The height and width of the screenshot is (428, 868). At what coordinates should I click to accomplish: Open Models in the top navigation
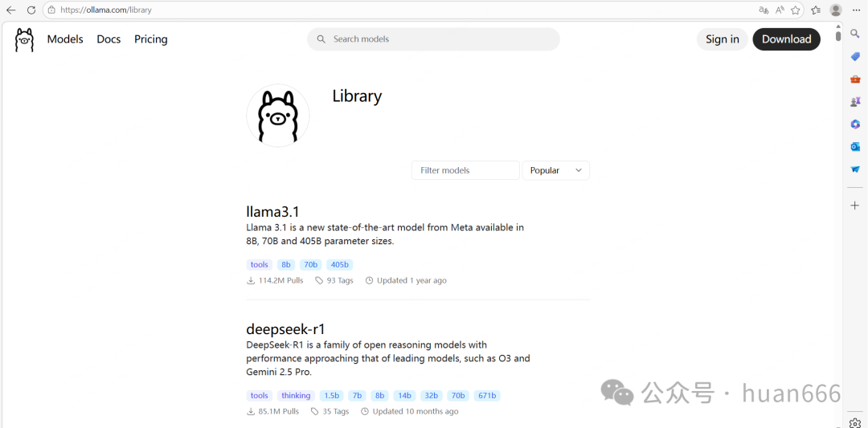tap(65, 39)
